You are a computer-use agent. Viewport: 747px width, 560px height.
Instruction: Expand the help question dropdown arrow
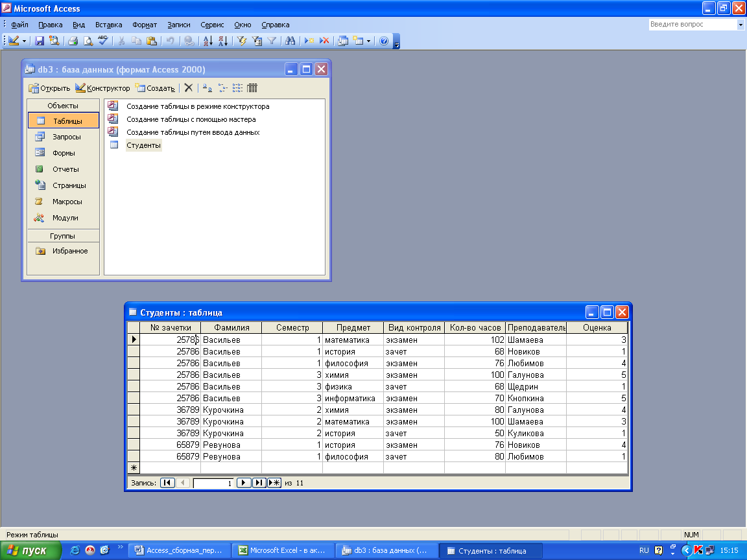pyautogui.click(x=741, y=24)
